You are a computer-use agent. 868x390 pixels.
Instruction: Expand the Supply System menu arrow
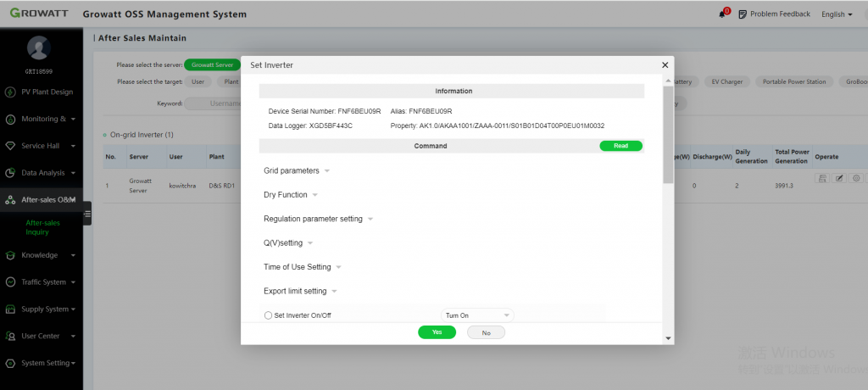(x=74, y=309)
